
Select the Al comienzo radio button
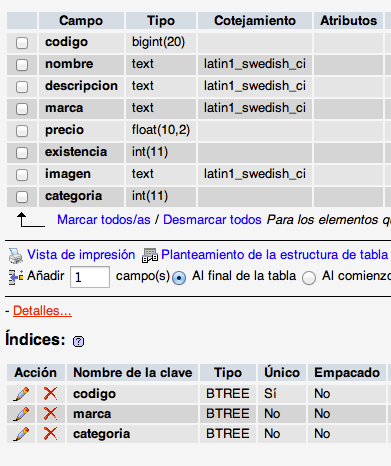click(x=309, y=278)
